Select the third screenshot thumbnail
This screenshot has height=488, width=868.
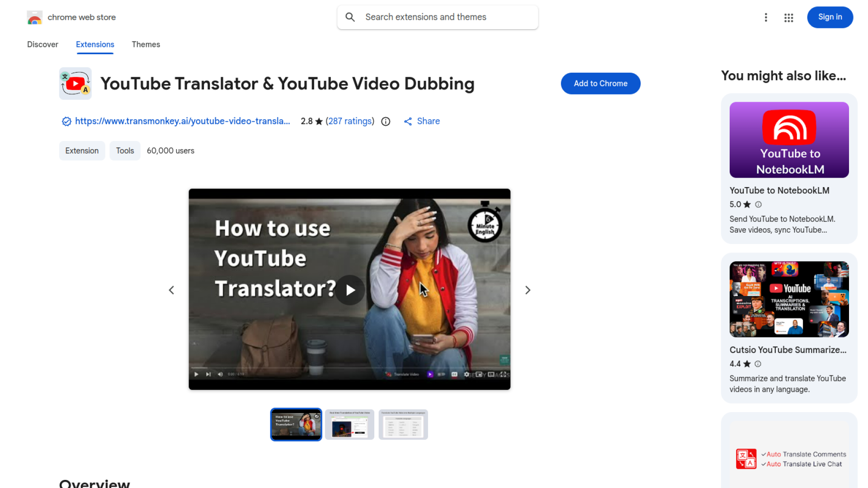click(x=403, y=425)
